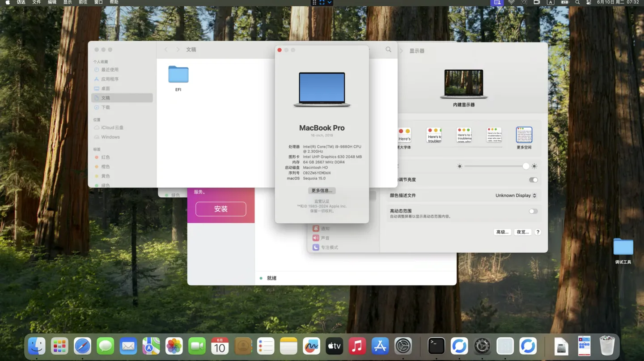Select the 更多空间 resolution thumbnail

point(524,136)
